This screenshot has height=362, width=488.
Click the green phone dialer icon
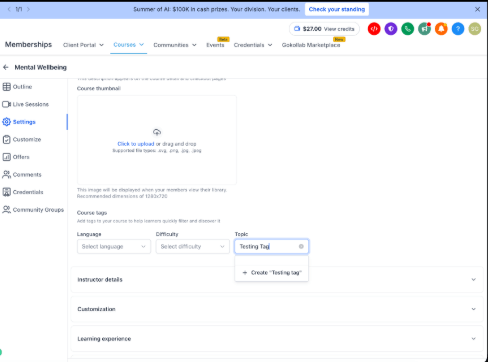pyautogui.click(x=408, y=29)
